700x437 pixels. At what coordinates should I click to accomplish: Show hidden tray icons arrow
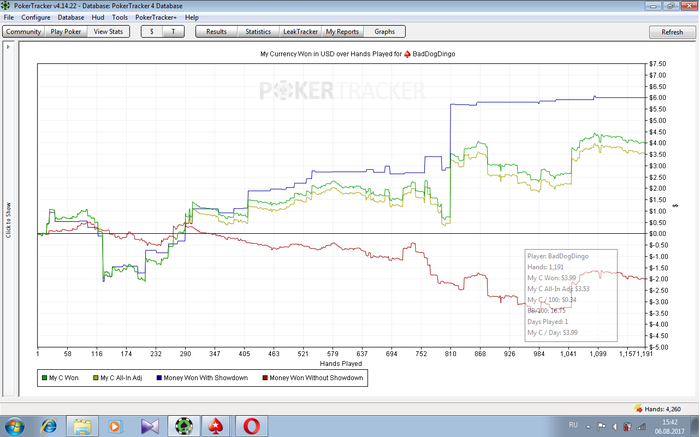[588, 427]
